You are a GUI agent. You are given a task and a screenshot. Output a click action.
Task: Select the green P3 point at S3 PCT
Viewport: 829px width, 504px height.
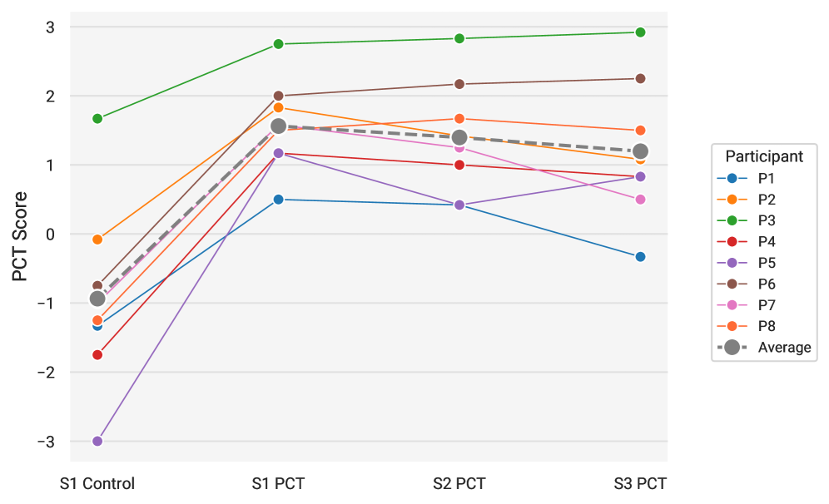click(640, 32)
